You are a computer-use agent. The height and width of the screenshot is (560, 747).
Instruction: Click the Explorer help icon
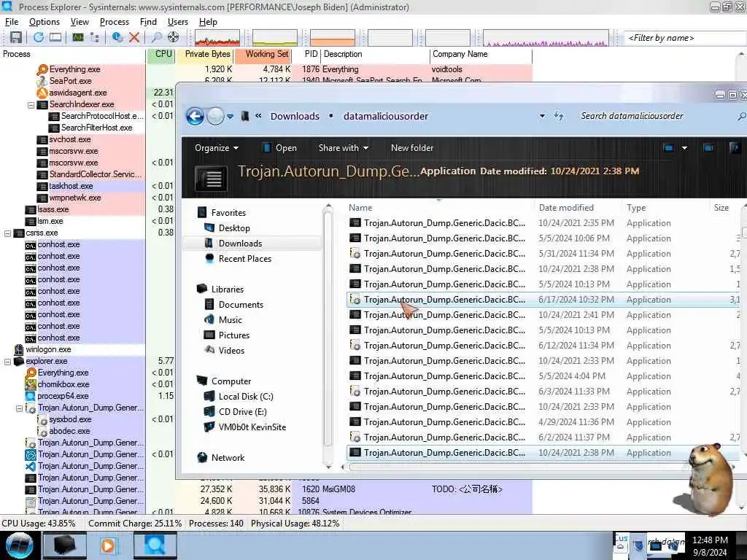coord(734,148)
